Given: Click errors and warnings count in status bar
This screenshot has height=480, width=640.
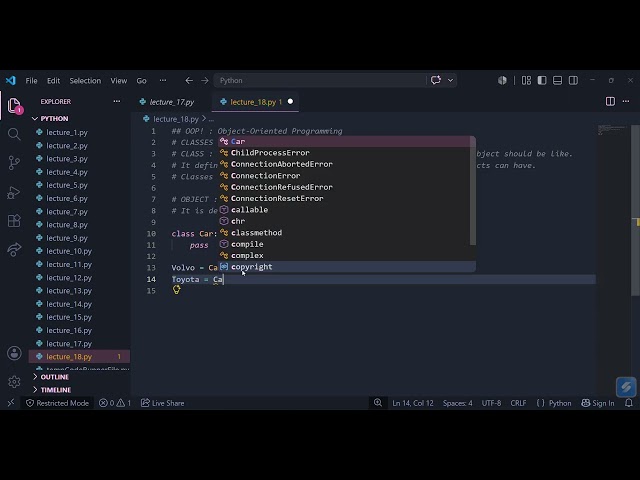Looking at the screenshot, I should (x=115, y=403).
